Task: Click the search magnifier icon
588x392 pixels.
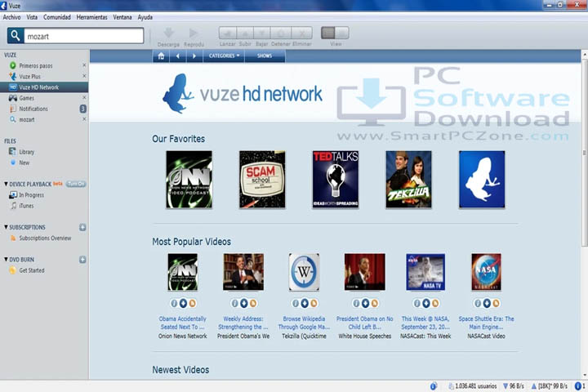Action: (16, 36)
